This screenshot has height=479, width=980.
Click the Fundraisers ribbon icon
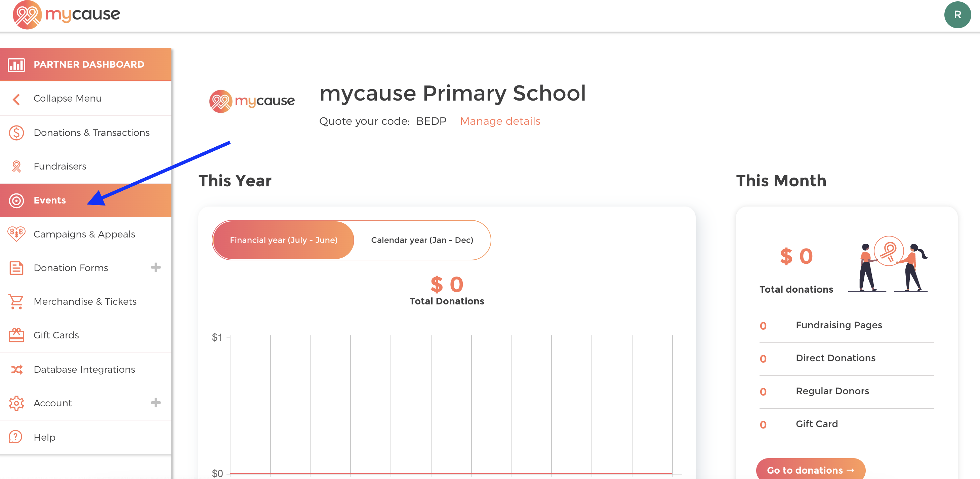pyautogui.click(x=16, y=167)
